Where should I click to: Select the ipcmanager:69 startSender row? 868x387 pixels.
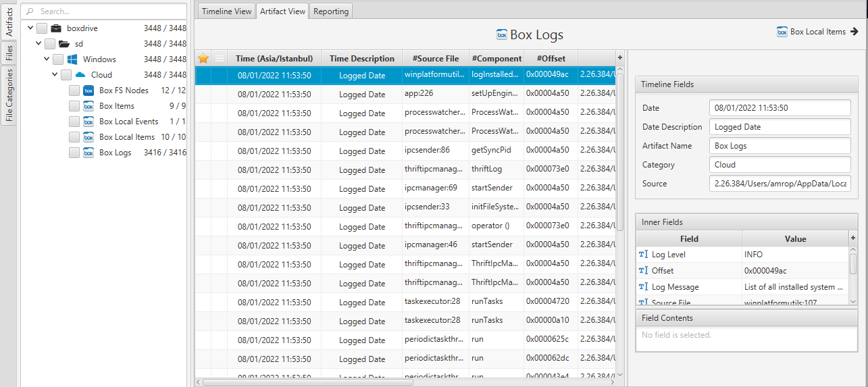point(405,188)
